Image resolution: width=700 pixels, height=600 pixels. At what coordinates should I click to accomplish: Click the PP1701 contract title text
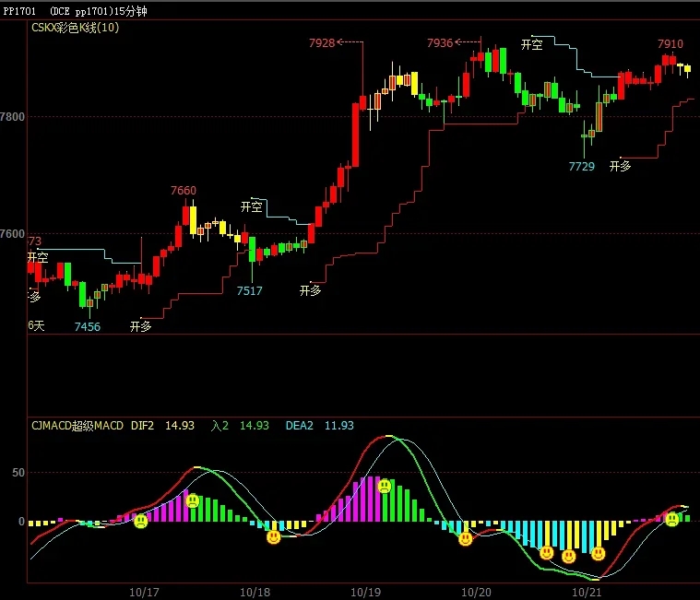coord(19,11)
